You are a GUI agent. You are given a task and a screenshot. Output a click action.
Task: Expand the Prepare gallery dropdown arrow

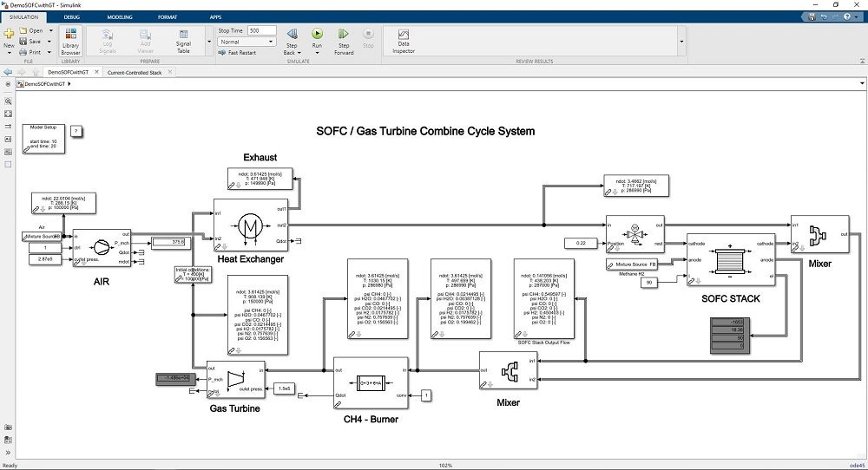[208, 41]
